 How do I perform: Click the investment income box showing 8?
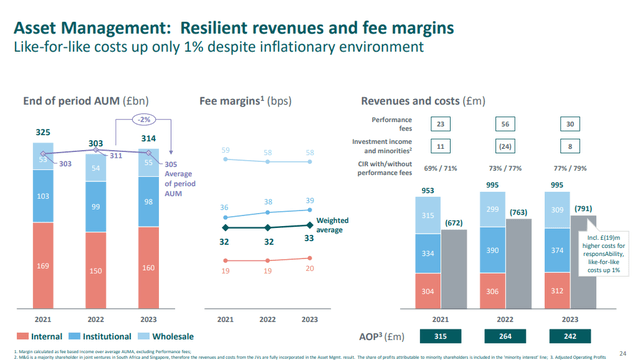(x=570, y=146)
